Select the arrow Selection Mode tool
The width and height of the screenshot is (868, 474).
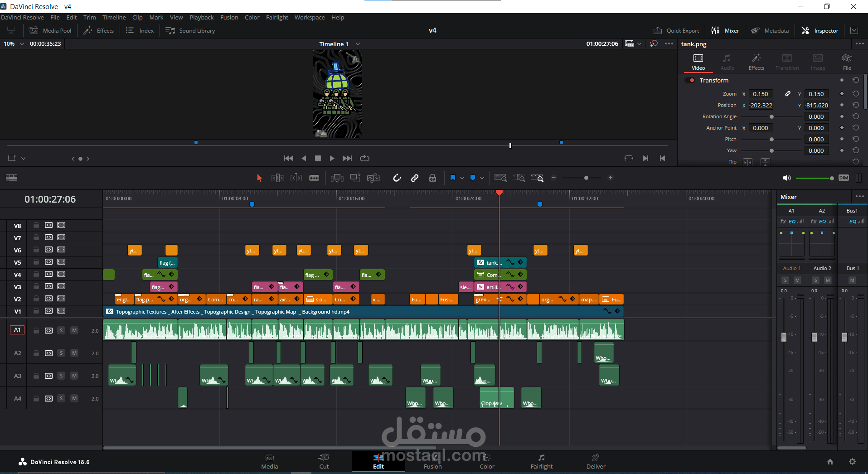click(x=259, y=178)
